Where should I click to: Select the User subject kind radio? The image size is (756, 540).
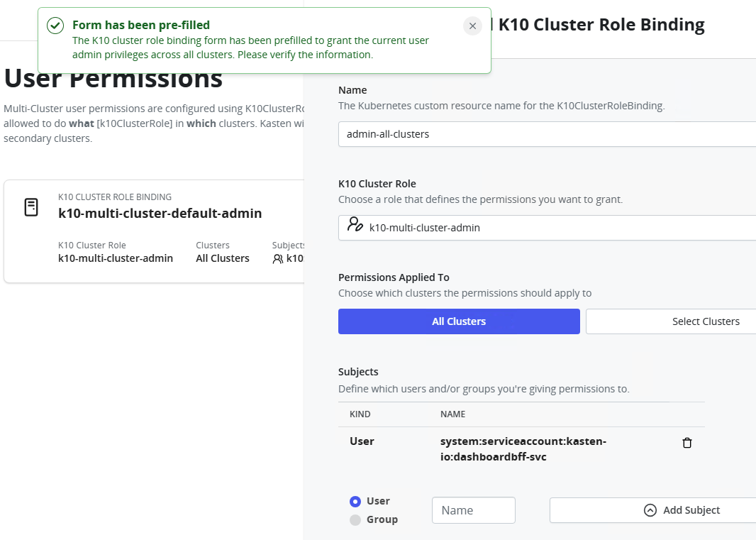coord(355,502)
